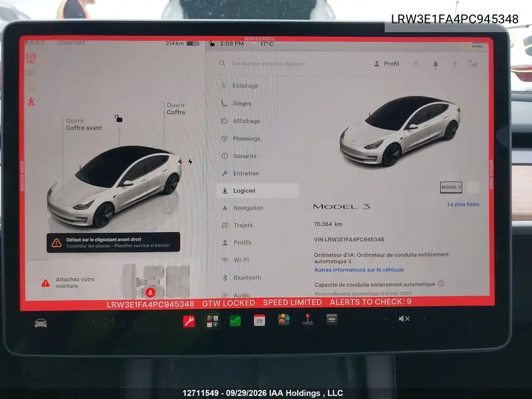
Task: Tap the ALERTS TO CHECK: 9 status
Action: coord(370,302)
